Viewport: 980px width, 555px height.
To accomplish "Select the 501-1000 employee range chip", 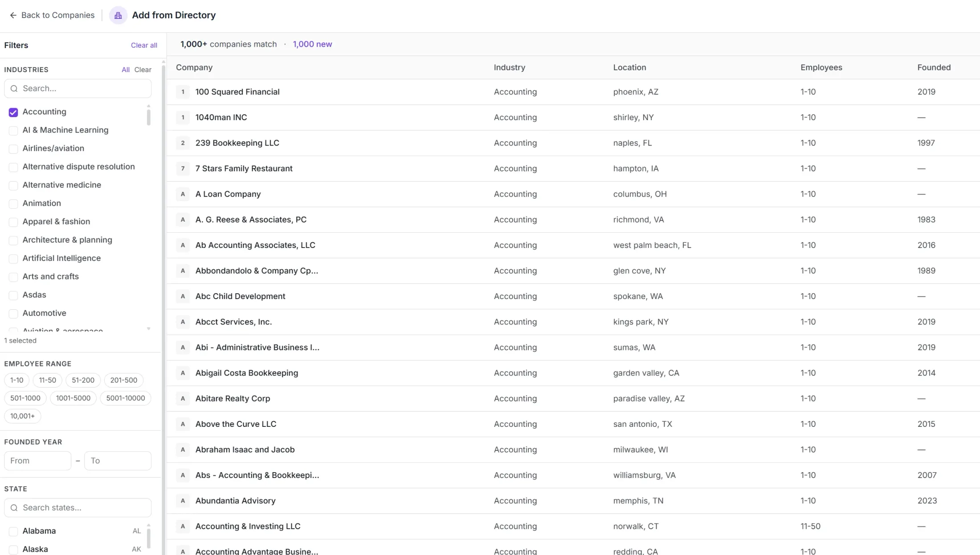I will click(x=25, y=398).
